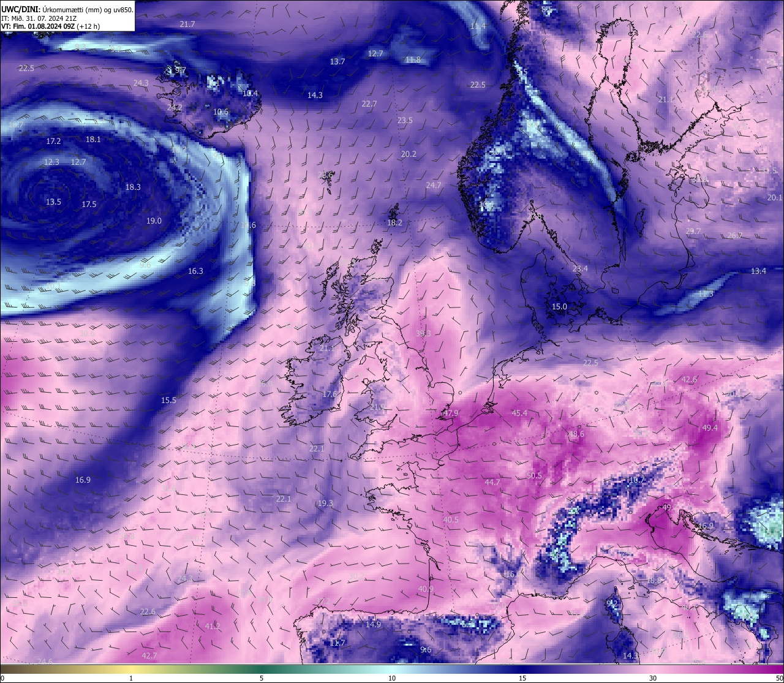Click the 40.5 value over western France
The image size is (784, 683).
click(x=451, y=519)
